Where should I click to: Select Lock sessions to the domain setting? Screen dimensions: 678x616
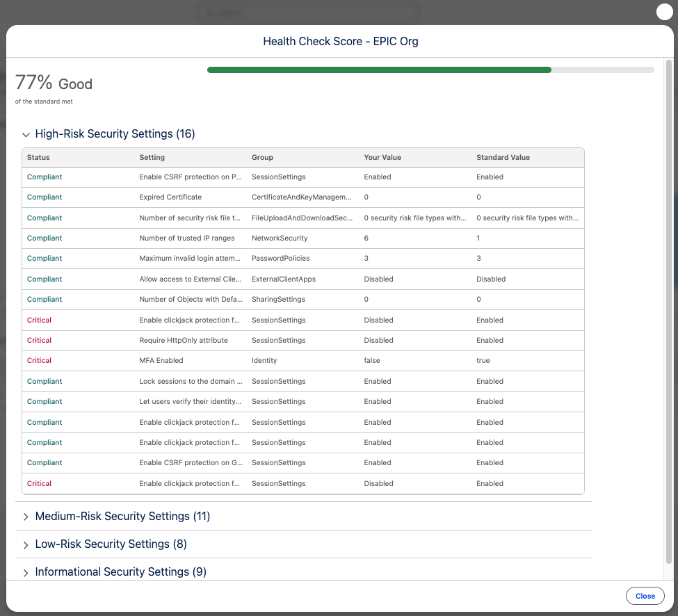coord(191,381)
